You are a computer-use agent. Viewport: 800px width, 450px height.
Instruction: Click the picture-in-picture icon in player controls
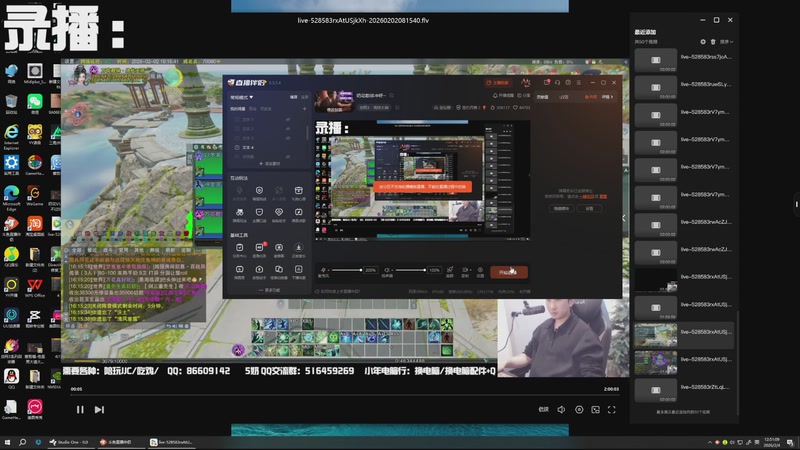point(595,409)
